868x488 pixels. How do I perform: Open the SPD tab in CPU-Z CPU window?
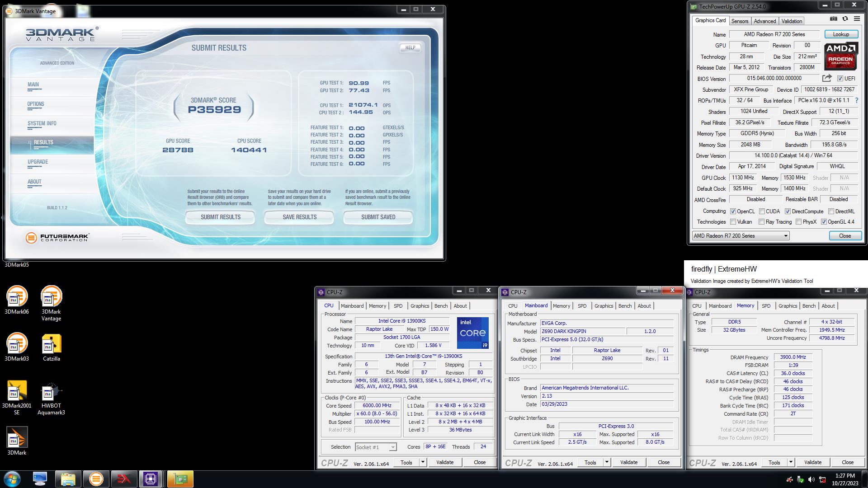coord(398,306)
